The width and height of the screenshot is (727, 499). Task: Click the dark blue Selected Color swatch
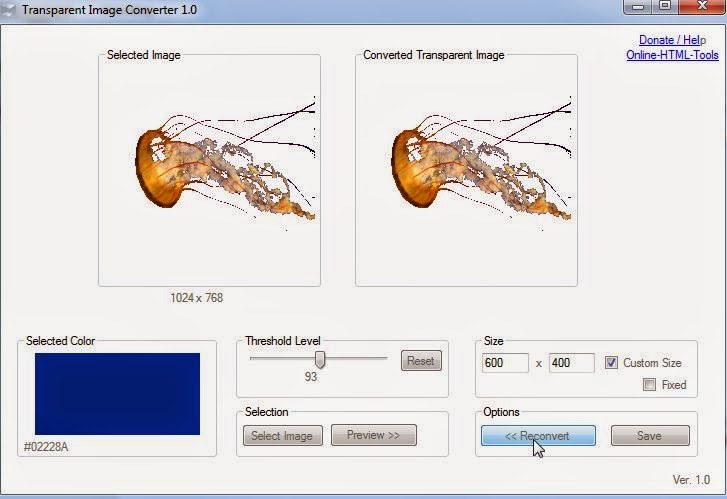pos(117,393)
